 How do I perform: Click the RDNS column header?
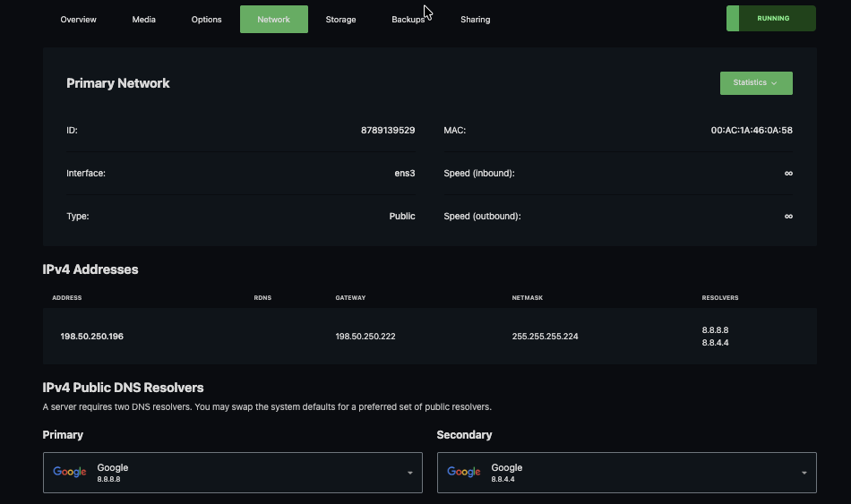click(x=262, y=298)
